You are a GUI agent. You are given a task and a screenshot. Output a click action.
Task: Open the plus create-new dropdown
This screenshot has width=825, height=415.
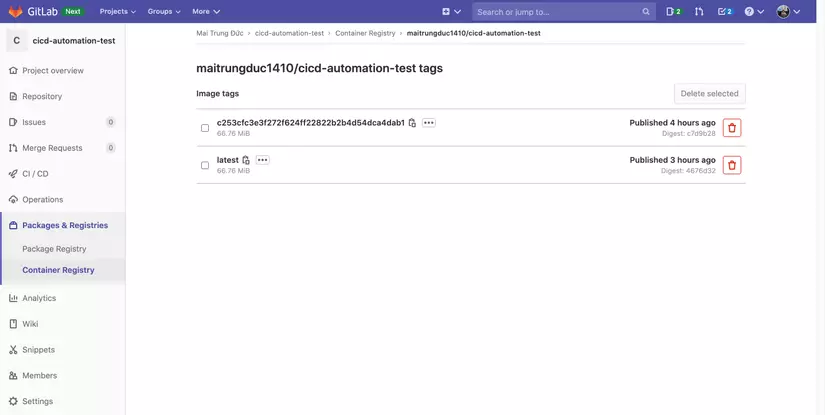pyautogui.click(x=451, y=11)
